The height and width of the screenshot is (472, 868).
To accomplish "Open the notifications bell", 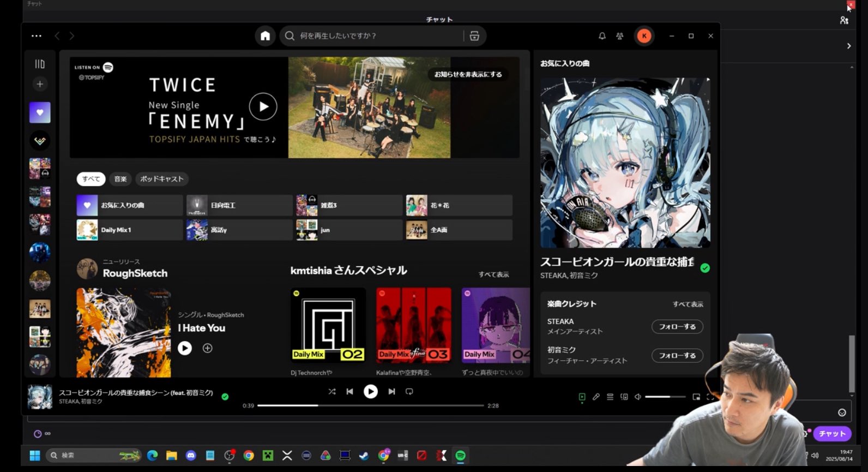I will (602, 36).
